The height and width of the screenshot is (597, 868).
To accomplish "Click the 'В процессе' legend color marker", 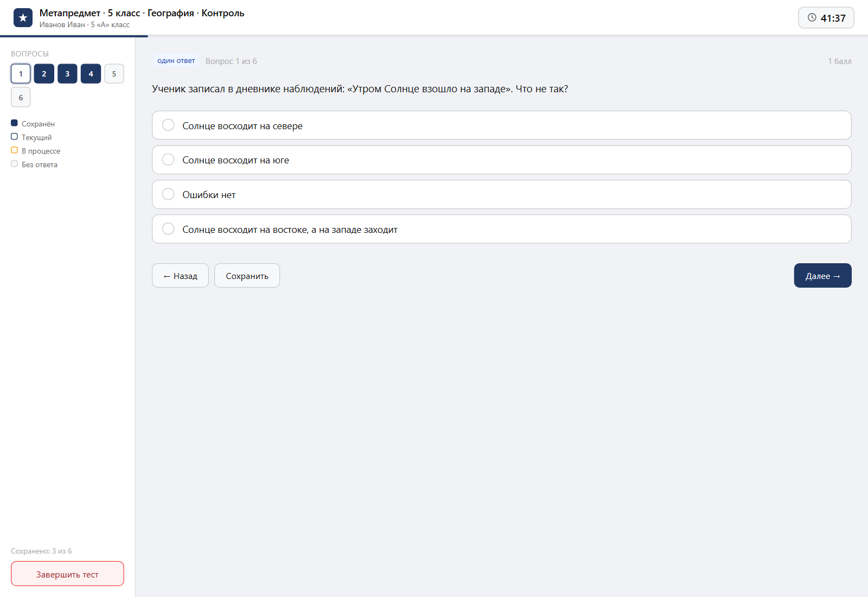I will tap(14, 150).
